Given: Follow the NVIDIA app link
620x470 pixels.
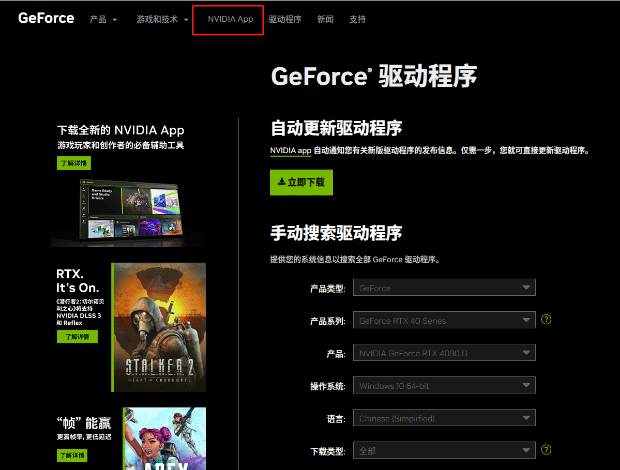Looking at the screenshot, I should (x=290, y=151).
